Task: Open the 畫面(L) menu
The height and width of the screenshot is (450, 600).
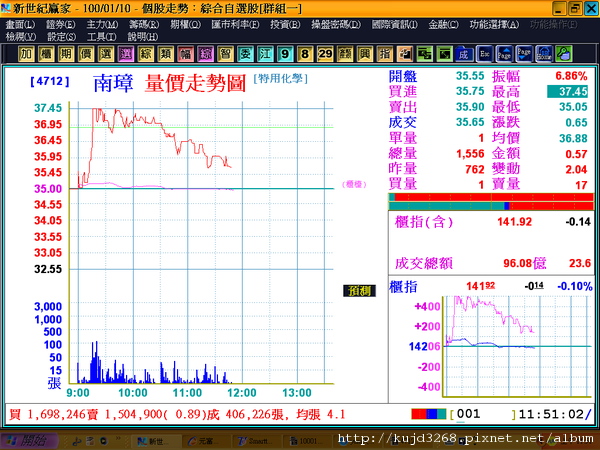Action: [x=20, y=24]
